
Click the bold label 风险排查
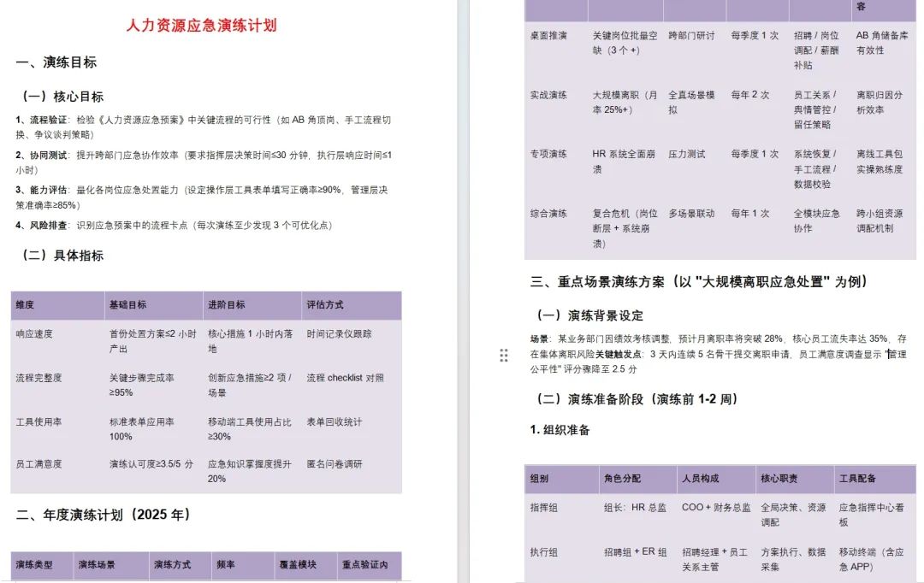[x=48, y=226]
